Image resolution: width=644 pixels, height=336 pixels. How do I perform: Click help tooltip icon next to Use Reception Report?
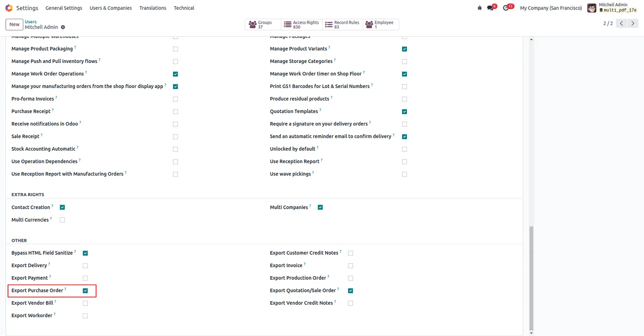[322, 160]
